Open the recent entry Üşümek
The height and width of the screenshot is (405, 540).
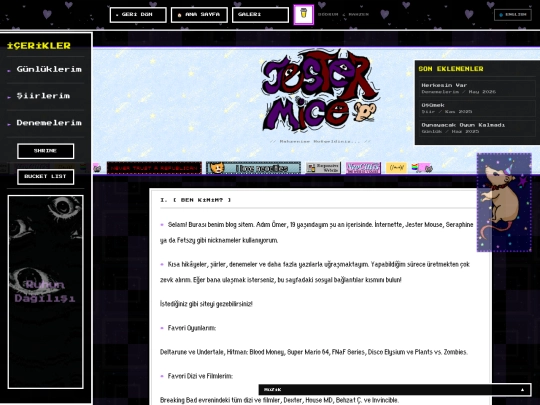tap(477, 108)
